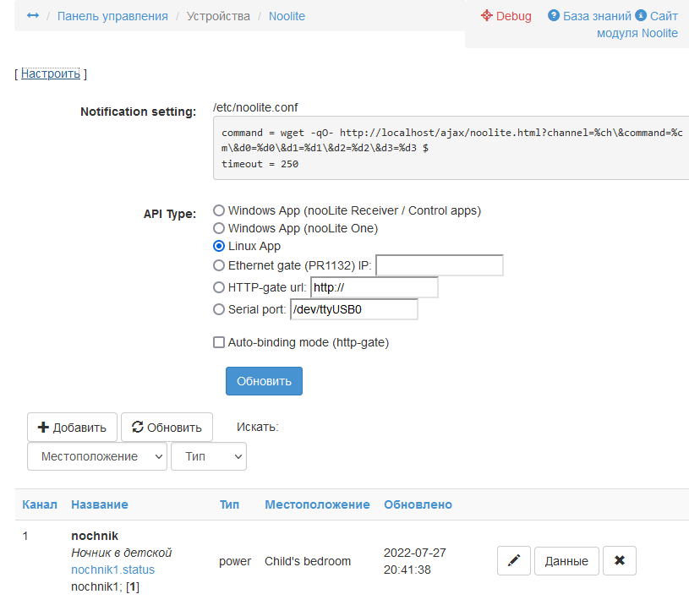Click the question mark knowledge base icon
689x616 pixels.
(x=554, y=16)
